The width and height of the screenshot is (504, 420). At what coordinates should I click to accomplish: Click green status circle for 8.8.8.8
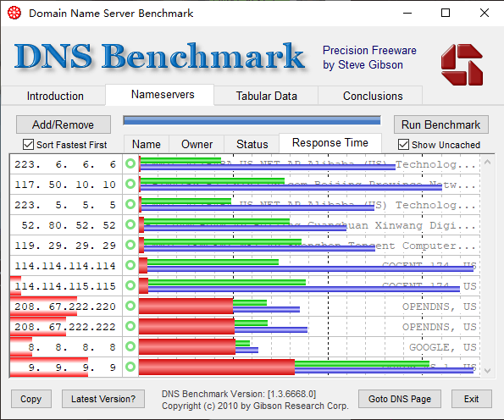[130, 346]
